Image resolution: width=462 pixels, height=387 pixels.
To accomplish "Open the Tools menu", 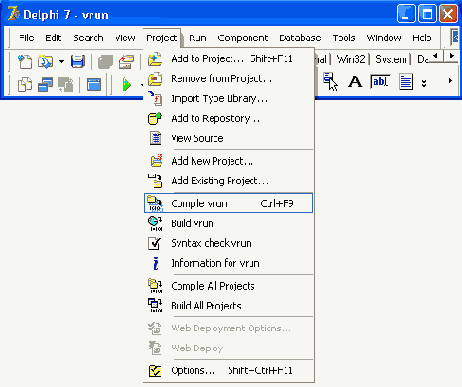I will 344,38.
